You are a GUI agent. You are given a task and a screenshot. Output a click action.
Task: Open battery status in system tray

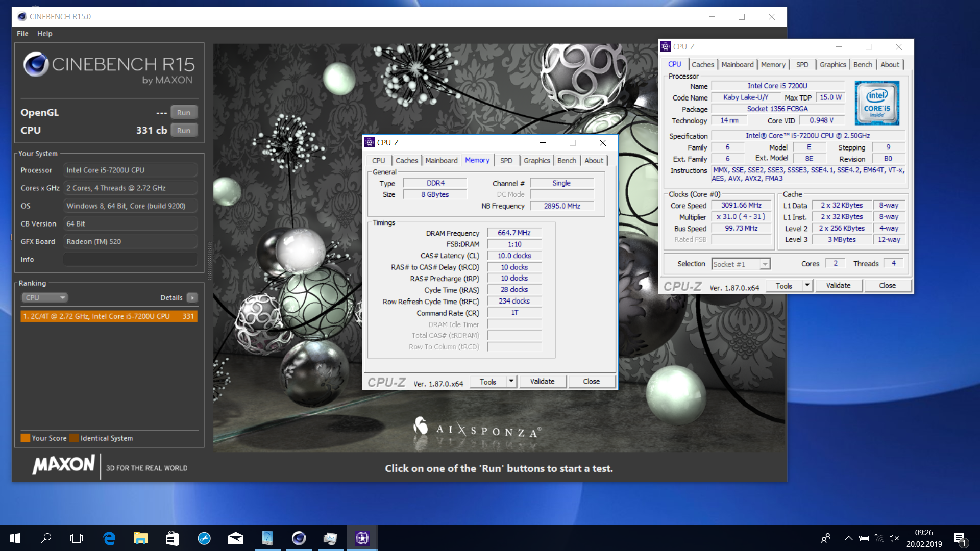coord(864,538)
